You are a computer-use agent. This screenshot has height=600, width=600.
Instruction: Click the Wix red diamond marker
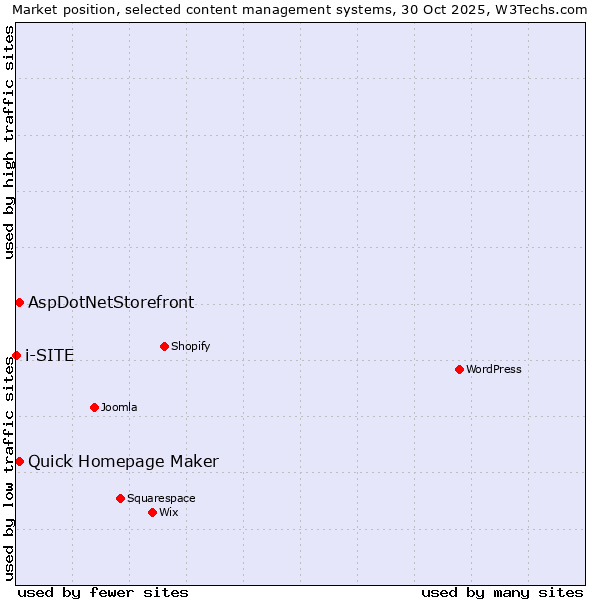[152, 512]
